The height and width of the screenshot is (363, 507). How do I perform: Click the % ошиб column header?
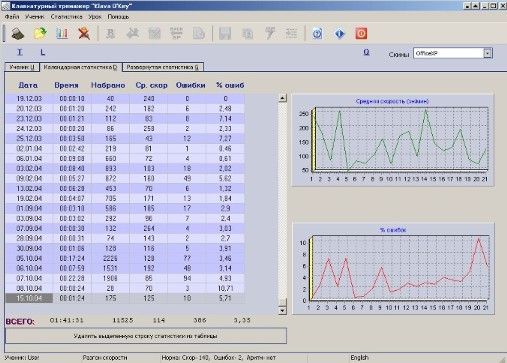[x=230, y=85]
